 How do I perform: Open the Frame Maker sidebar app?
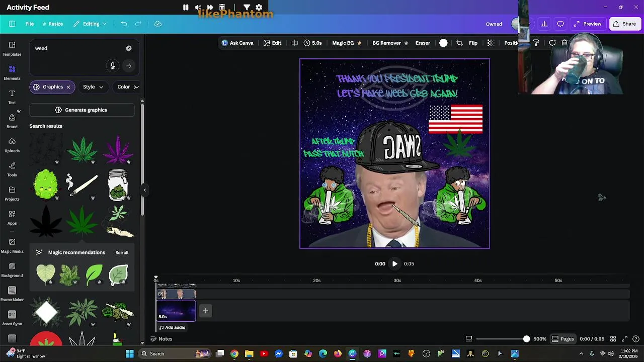pyautogui.click(x=12, y=294)
